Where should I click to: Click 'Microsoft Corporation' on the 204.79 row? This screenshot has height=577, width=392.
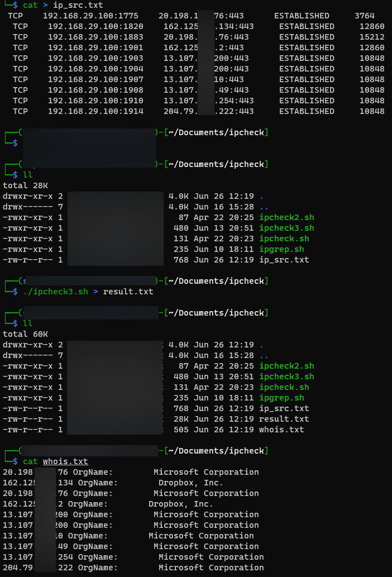point(211,568)
